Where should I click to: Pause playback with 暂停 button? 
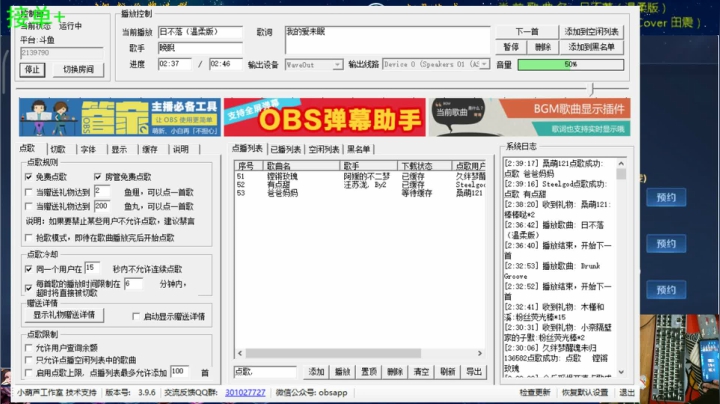click(511, 47)
